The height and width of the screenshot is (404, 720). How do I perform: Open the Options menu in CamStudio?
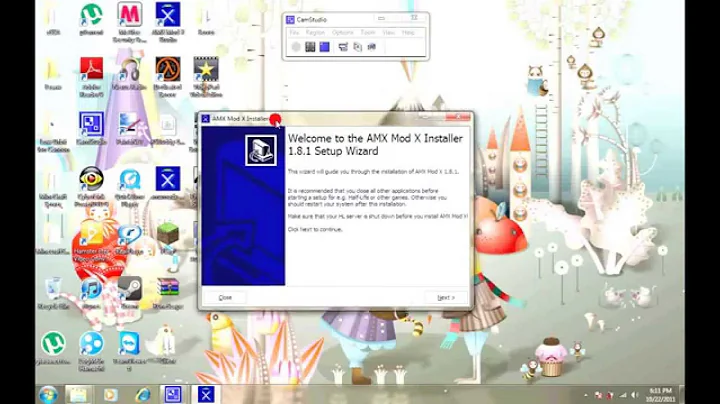pos(343,33)
